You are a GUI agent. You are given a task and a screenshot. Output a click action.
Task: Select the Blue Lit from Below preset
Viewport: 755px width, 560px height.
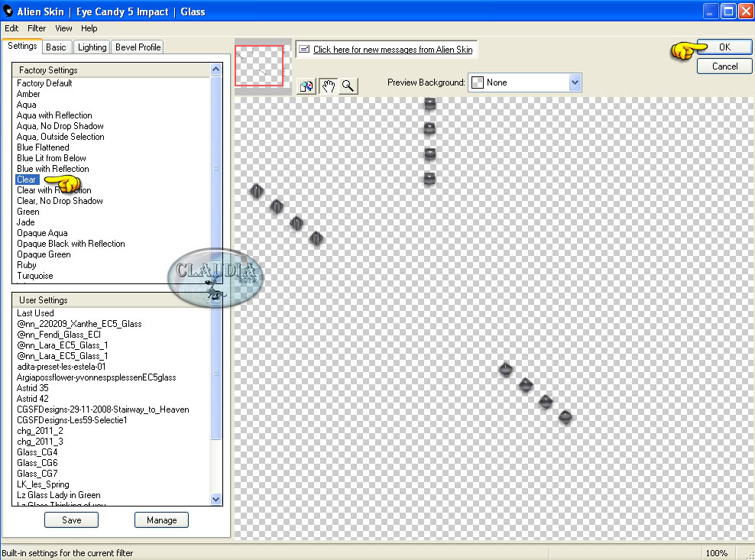click(51, 158)
